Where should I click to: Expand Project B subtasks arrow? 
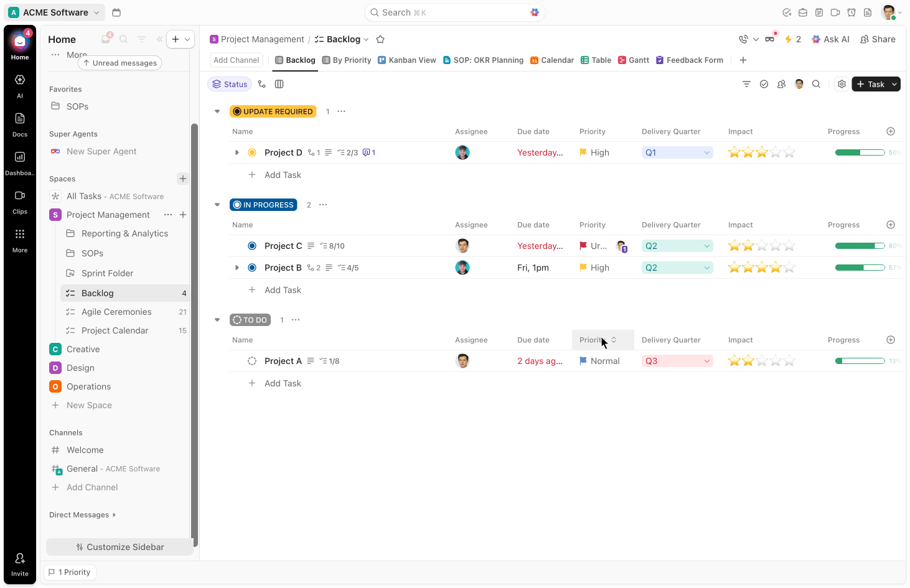(x=237, y=267)
